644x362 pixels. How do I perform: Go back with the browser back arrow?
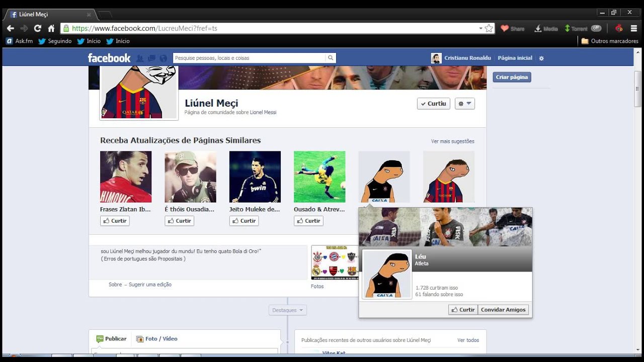pyautogui.click(x=10, y=29)
